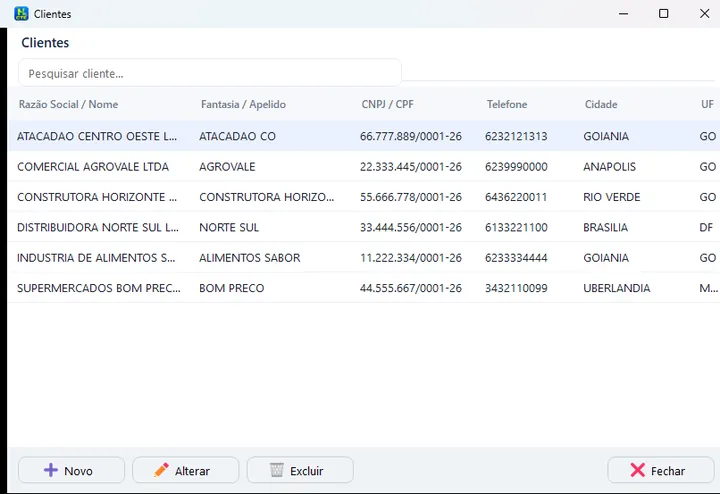This screenshot has width=720, height=494.
Task: Click the ALIMENTOS SABOR fantasia cell
Action: coord(250,258)
